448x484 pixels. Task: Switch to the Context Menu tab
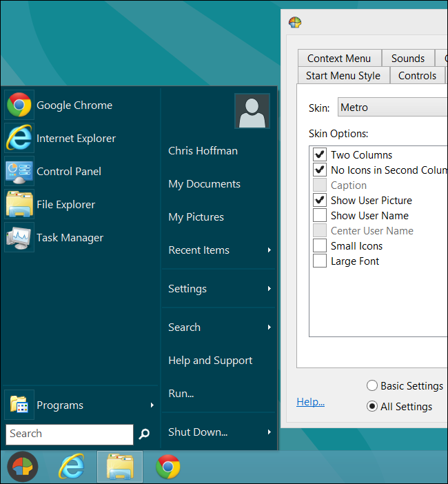pyautogui.click(x=339, y=58)
